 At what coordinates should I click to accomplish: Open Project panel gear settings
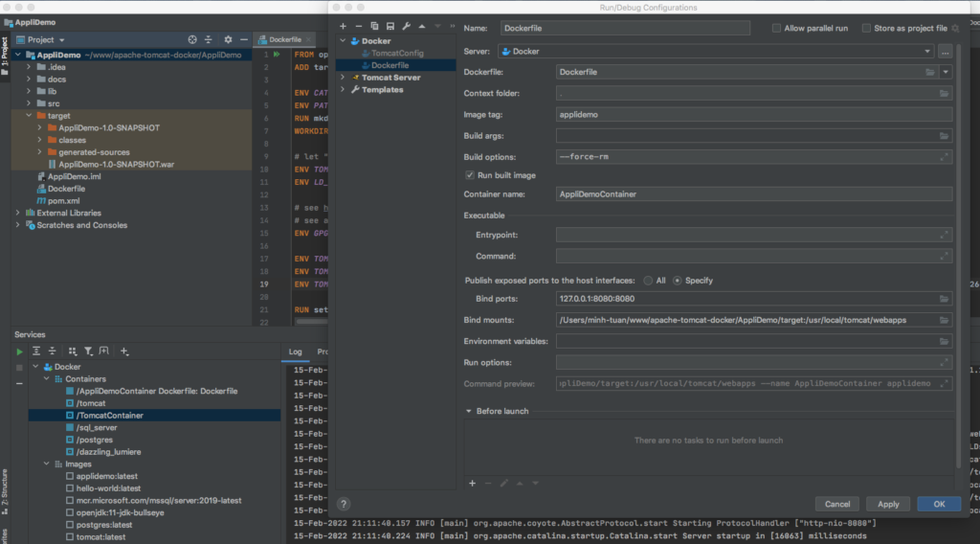coord(228,39)
